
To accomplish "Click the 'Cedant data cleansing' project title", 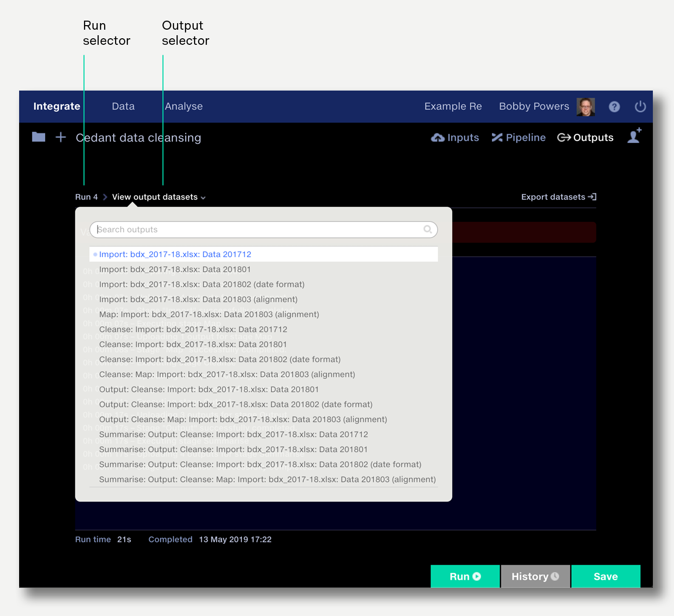I will (x=138, y=137).
